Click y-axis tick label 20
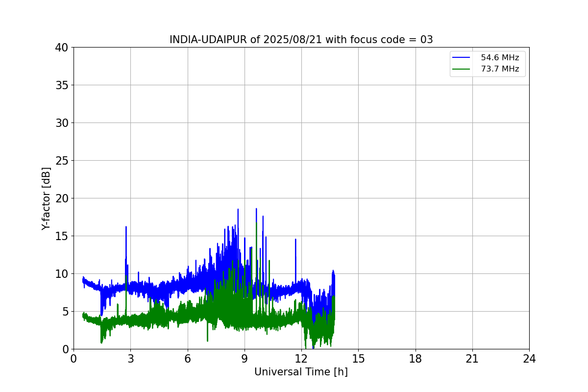The image size is (588, 392). pyautogui.click(x=62, y=198)
